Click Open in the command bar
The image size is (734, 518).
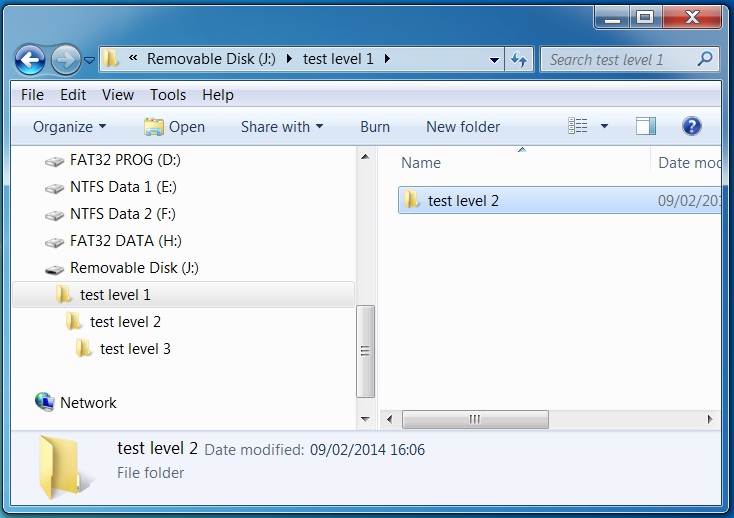pyautogui.click(x=174, y=127)
